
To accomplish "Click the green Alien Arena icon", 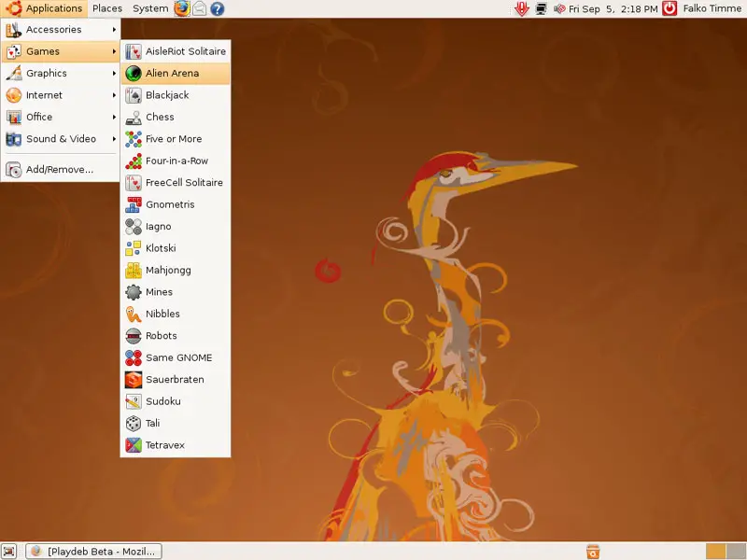I will pyautogui.click(x=134, y=74).
